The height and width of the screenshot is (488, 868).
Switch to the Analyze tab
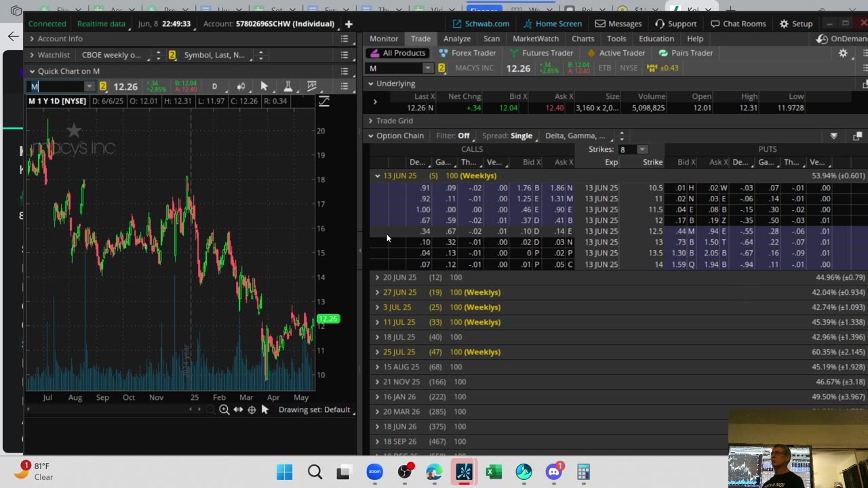[456, 39]
